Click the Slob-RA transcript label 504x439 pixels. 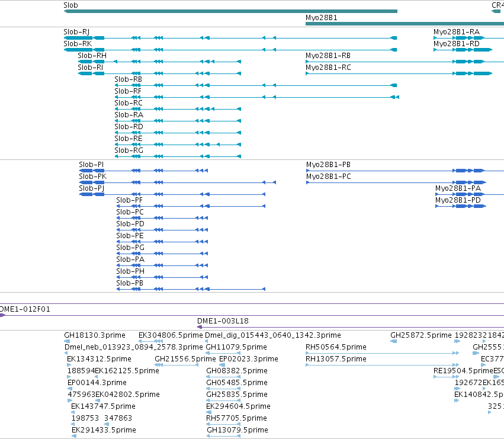(x=129, y=115)
